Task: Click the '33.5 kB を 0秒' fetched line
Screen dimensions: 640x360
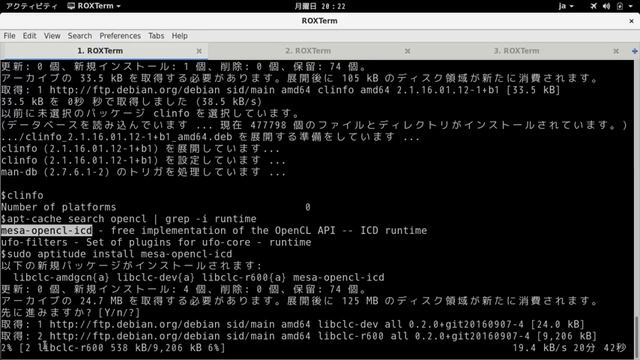Action: (x=131, y=101)
